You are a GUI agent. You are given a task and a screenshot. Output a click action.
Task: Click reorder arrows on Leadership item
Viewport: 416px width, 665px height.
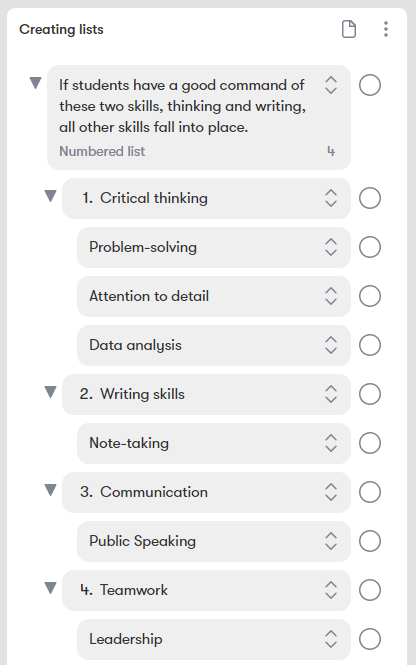coord(331,639)
